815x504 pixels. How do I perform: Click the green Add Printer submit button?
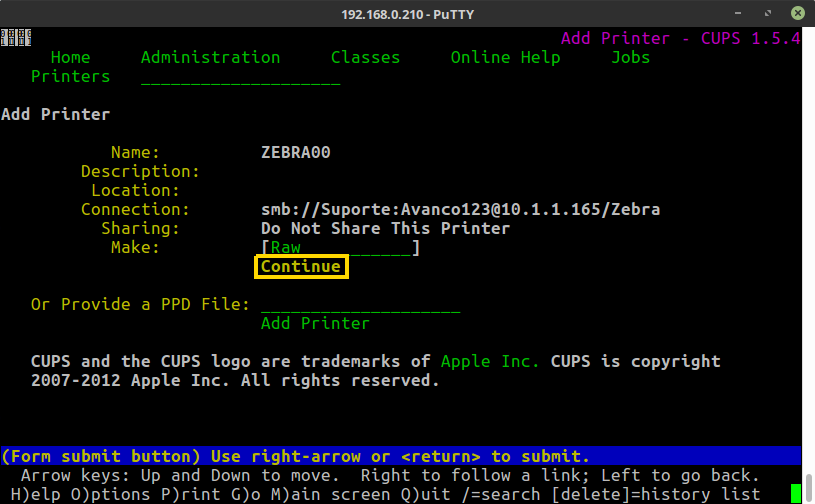pos(315,323)
